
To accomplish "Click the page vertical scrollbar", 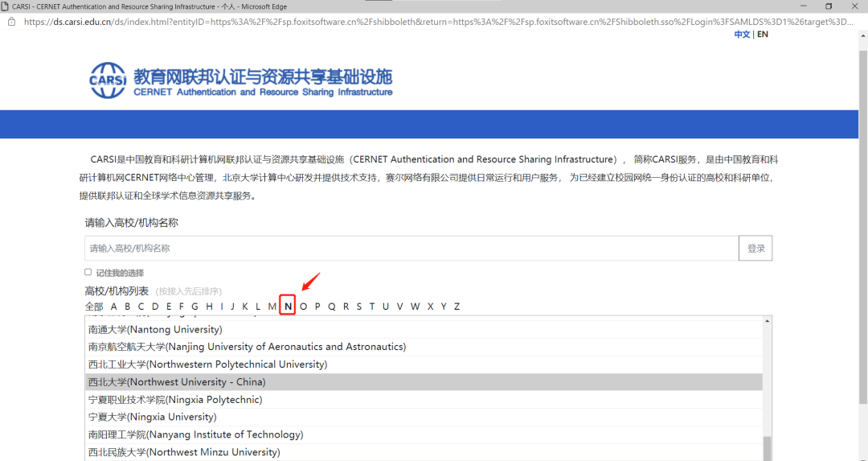I will click(863, 226).
